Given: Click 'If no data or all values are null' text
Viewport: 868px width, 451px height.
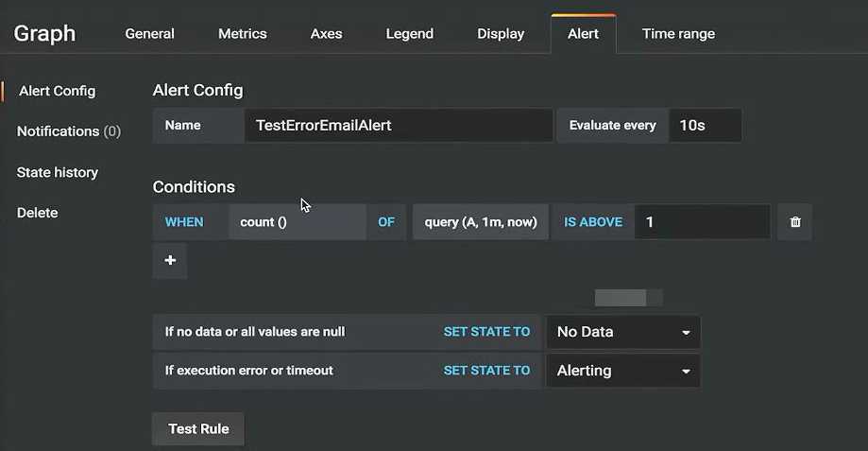Looking at the screenshot, I should coord(255,332).
